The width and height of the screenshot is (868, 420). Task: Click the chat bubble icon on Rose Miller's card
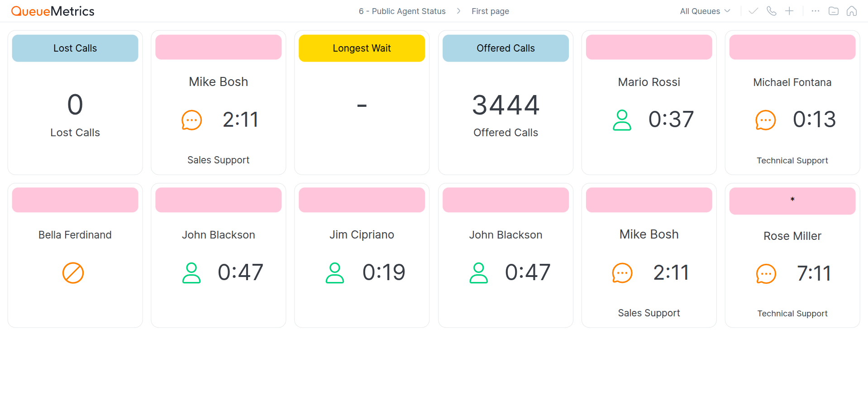click(766, 273)
